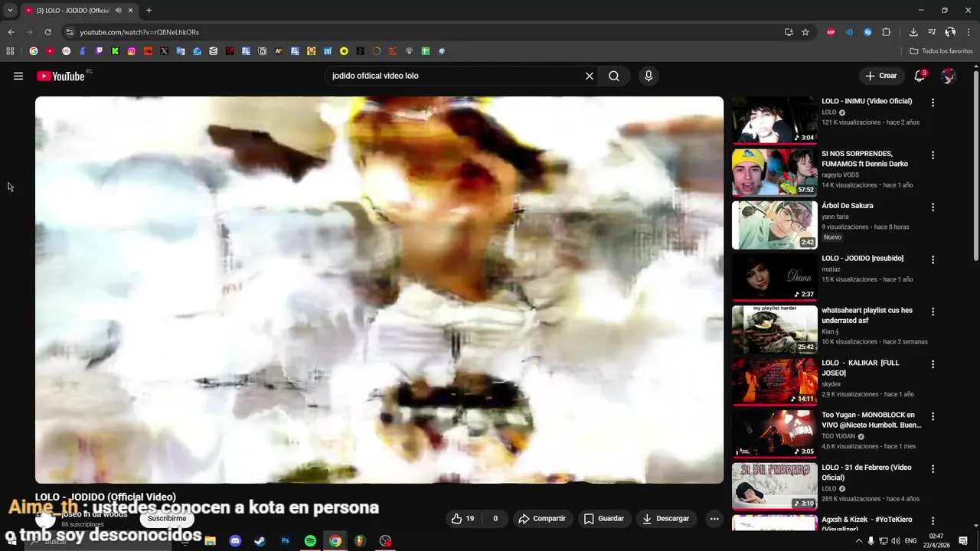Open options for 'Too Yugan - MONOBLOCK' video
Viewport: 980px width, 551px height.
click(x=933, y=416)
